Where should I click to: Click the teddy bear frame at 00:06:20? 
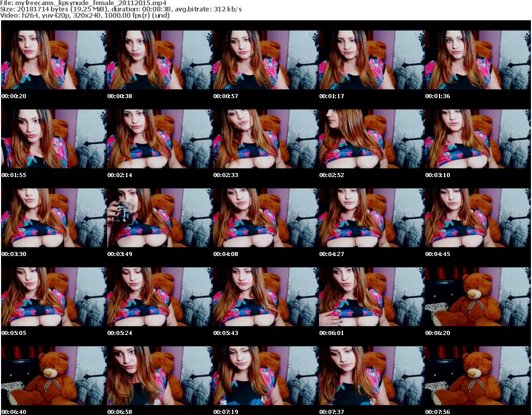pyautogui.click(x=477, y=296)
